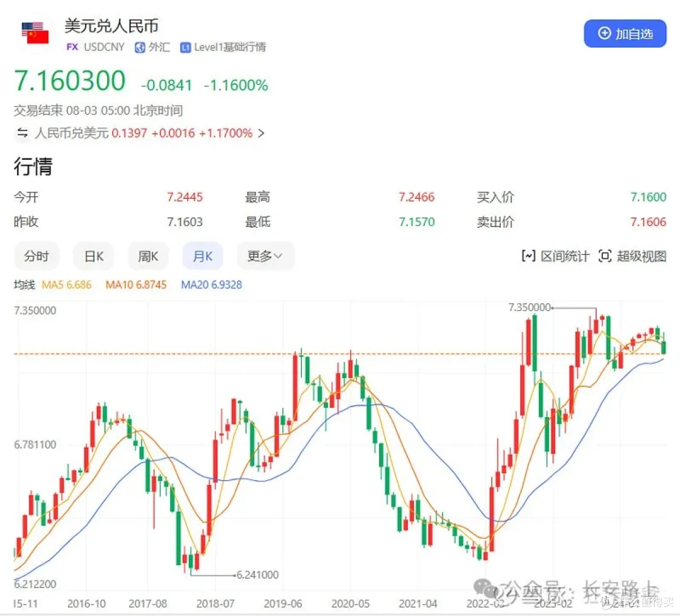Click the 2019-06 date axis label
This screenshot has width=680, height=616.
pos(283,603)
